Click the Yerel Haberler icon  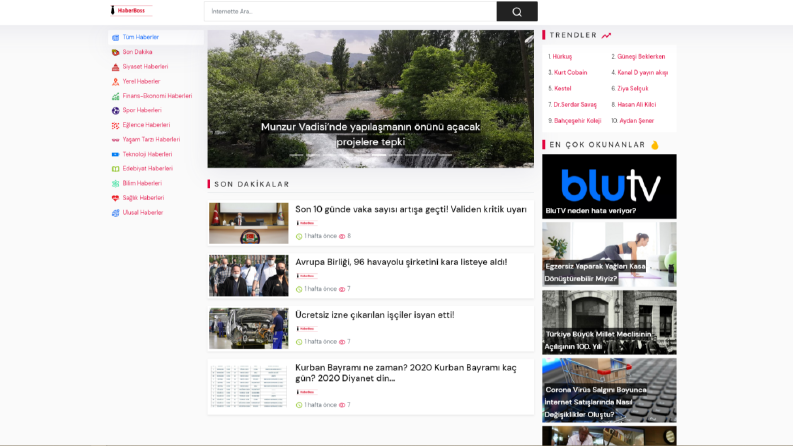pyautogui.click(x=115, y=81)
